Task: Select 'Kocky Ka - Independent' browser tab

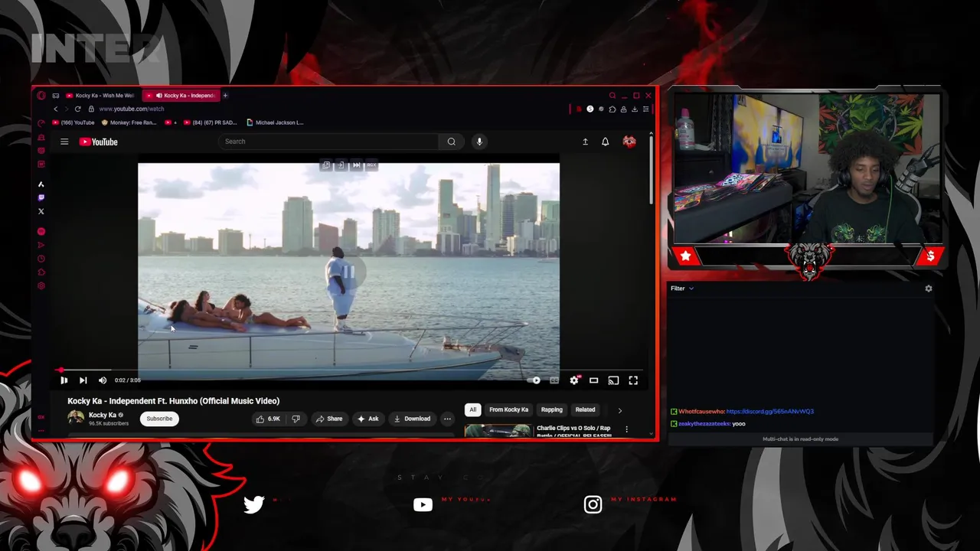Action: pos(181,96)
